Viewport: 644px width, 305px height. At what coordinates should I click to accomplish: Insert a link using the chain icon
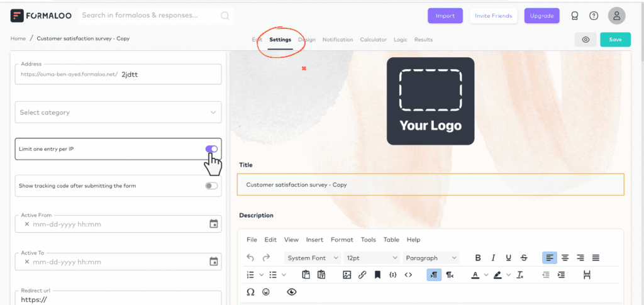coord(362,275)
